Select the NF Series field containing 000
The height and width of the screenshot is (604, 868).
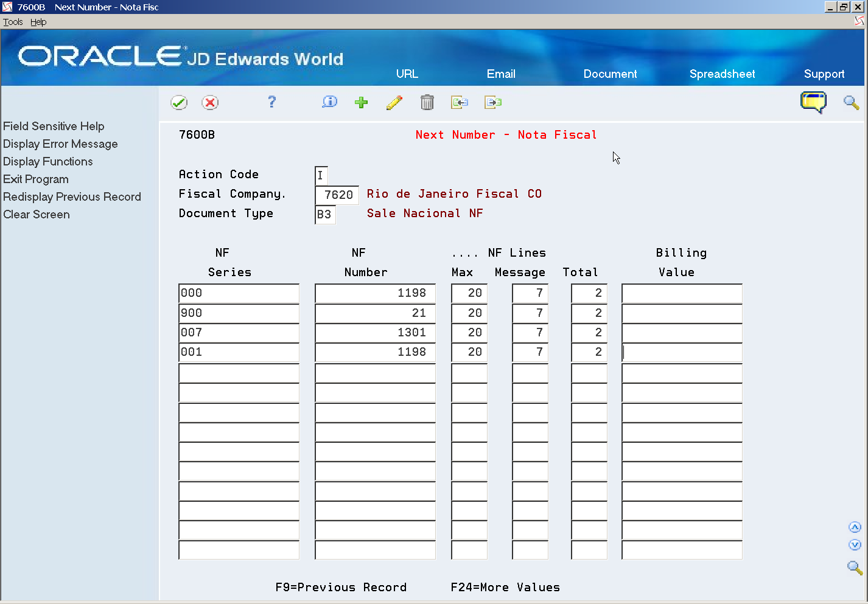pos(239,293)
